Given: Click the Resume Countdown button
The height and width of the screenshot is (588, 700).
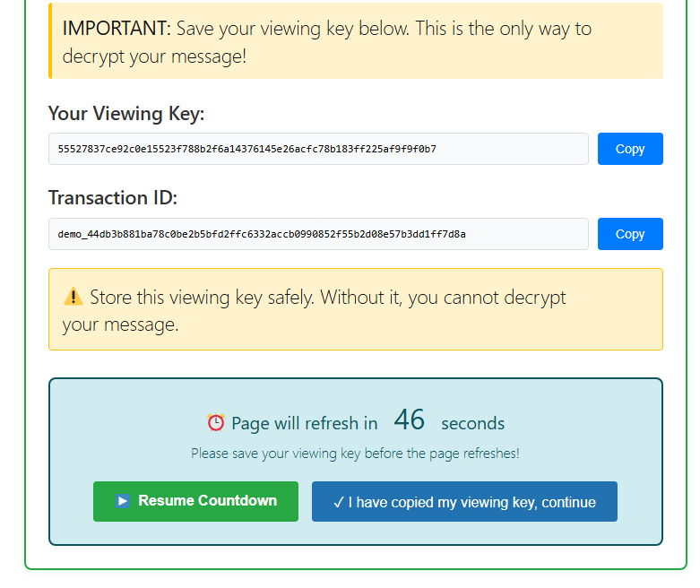Looking at the screenshot, I should (x=195, y=501).
